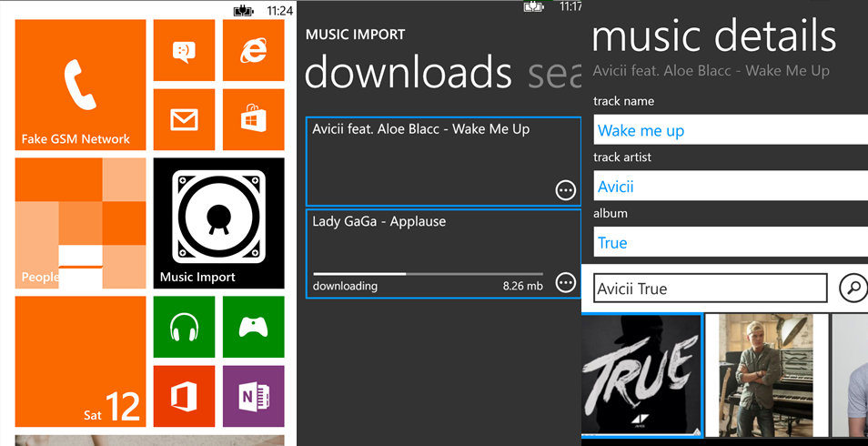The height and width of the screenshot is (446, 868).
Task: Click the subtitle Avicii feat. Aloe Blacc - Wake Me Up
Action: (x=711, y=71)
